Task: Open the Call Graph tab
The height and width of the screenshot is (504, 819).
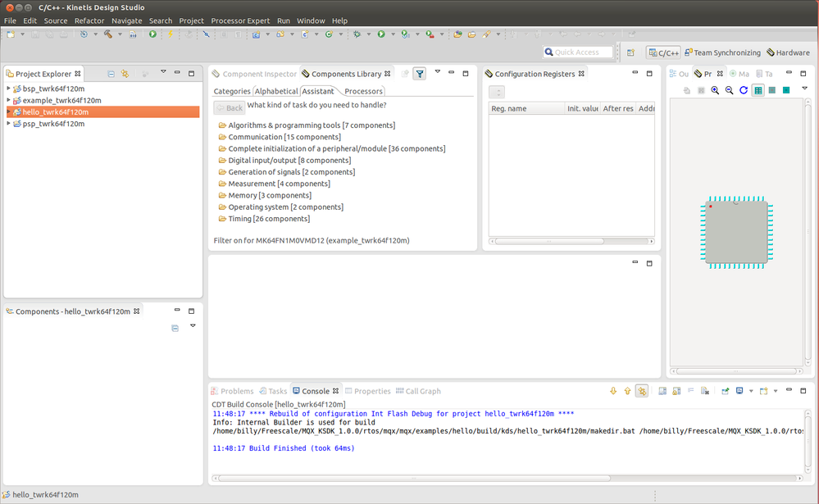Action: pos(418,391)
